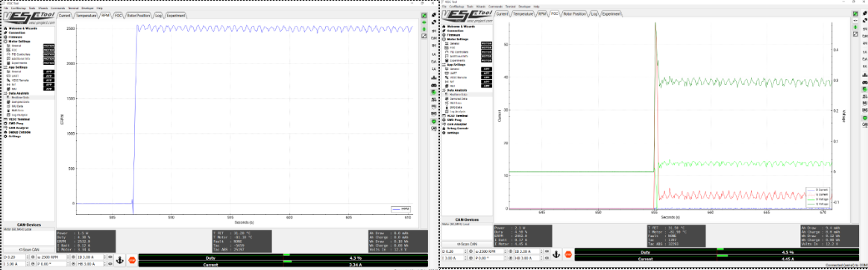Click Scan CAN button in right window
Screen dimensions: 868x270
pos(466,244)
